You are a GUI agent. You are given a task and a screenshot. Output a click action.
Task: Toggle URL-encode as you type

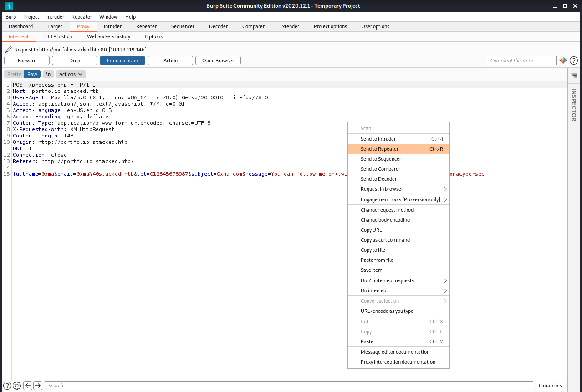pos(398,311)
